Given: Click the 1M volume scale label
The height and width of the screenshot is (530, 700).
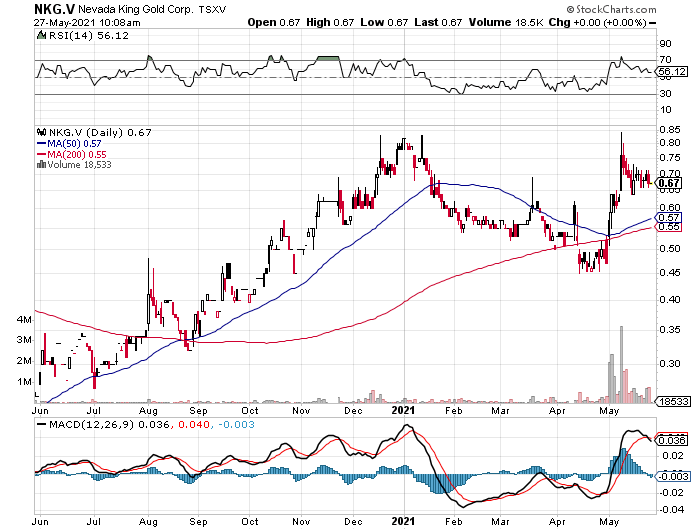Looking at the screenshot, I should (x=24, y=382).
